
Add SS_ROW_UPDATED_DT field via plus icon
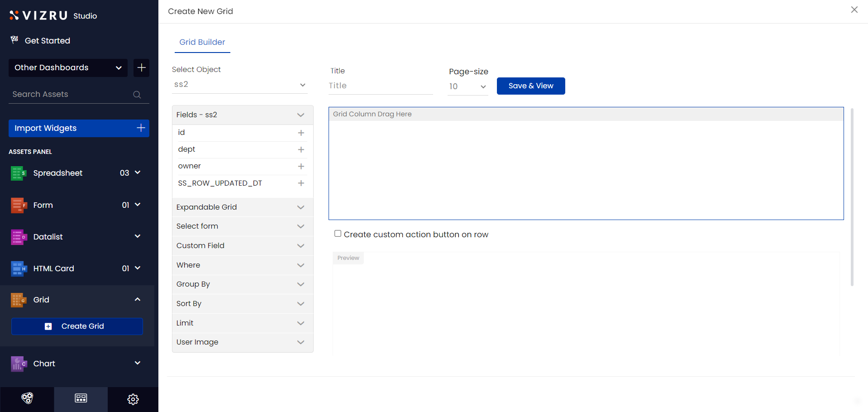pos(301,183)
